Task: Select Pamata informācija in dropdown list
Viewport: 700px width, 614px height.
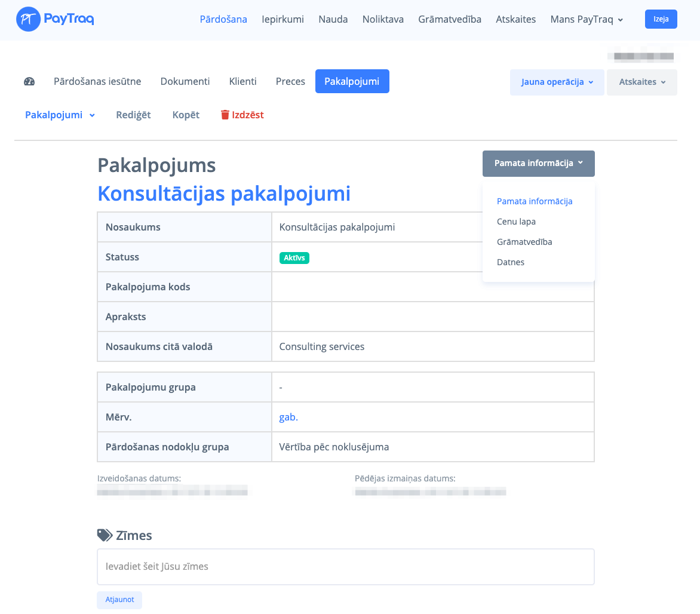Action: coord(535,201)
